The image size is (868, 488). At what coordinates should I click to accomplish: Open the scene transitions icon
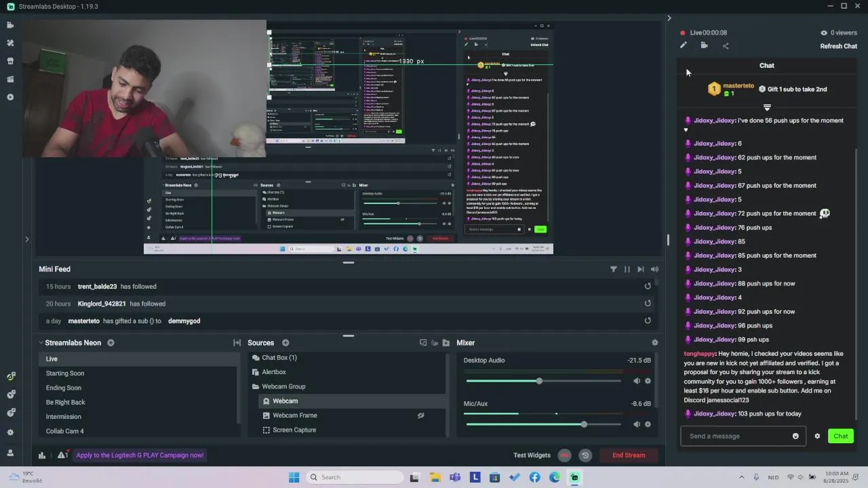[237, 343]
